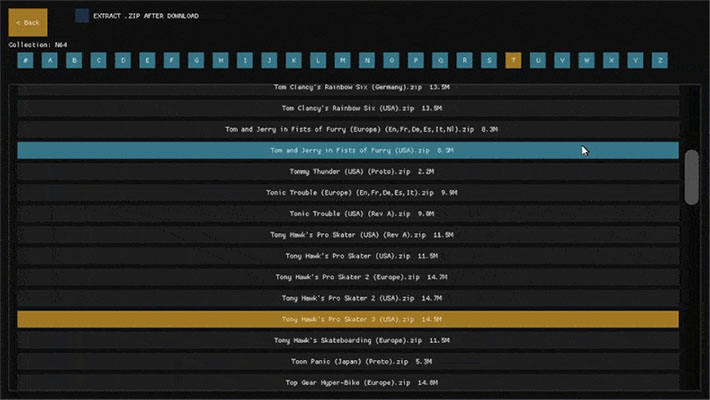710x400 pixels.
Task: Jump to letter F games
Action: pyautogui.click(x=172, y=60)
